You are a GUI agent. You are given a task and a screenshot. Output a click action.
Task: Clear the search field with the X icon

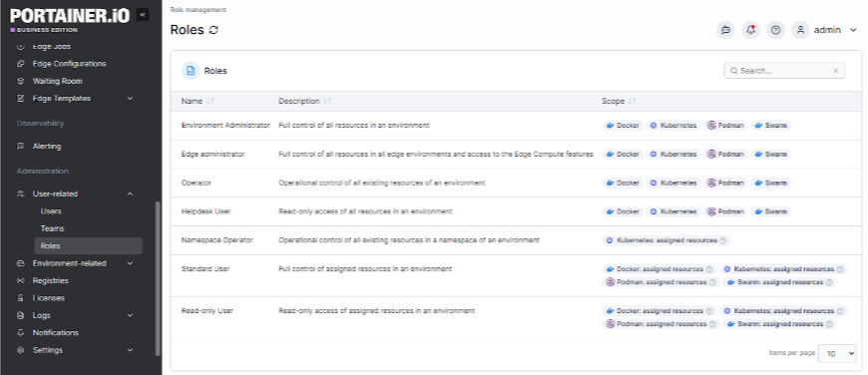point(836,71)
